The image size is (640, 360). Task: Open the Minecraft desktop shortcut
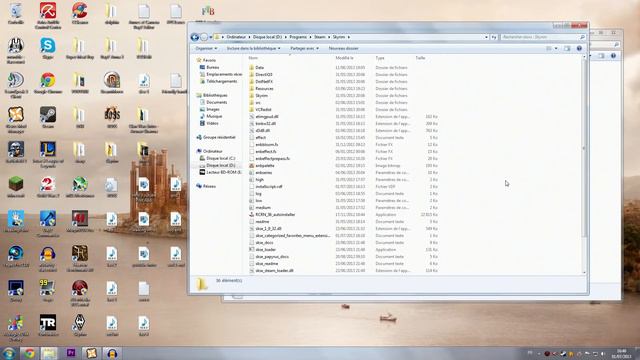click(16, 187)
